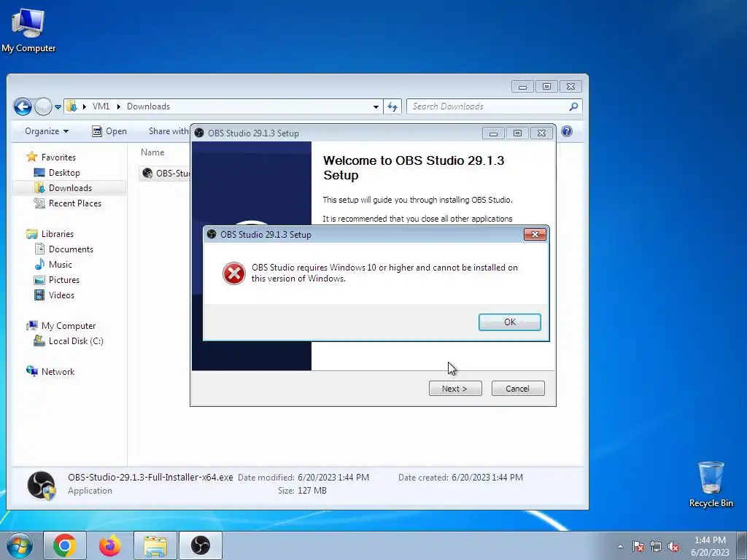Image resolution: width=747 pixels, height=560 pixels.
Task: Maximize the Downloads Explorer window
Action: coord(546,87)
